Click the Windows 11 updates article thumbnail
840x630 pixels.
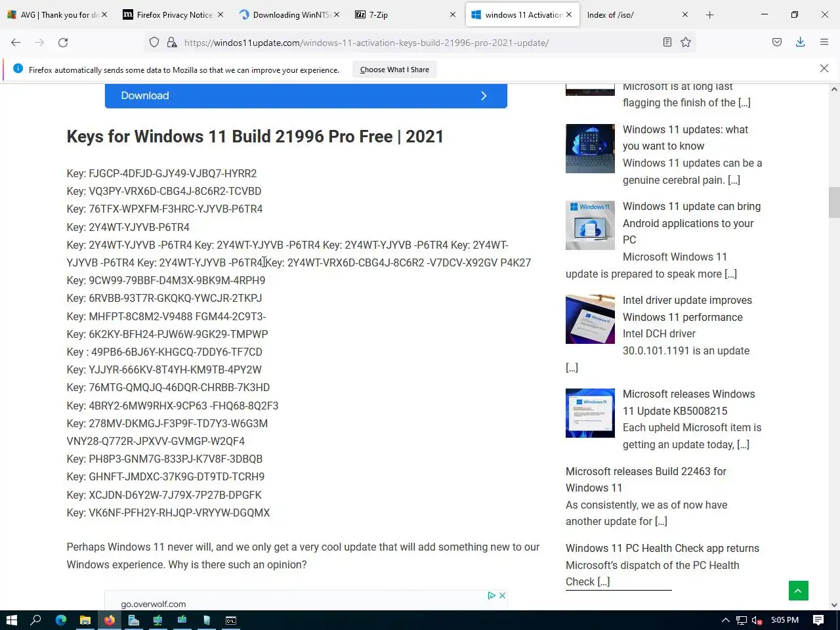pyautogui.click(x=590, y=148)
